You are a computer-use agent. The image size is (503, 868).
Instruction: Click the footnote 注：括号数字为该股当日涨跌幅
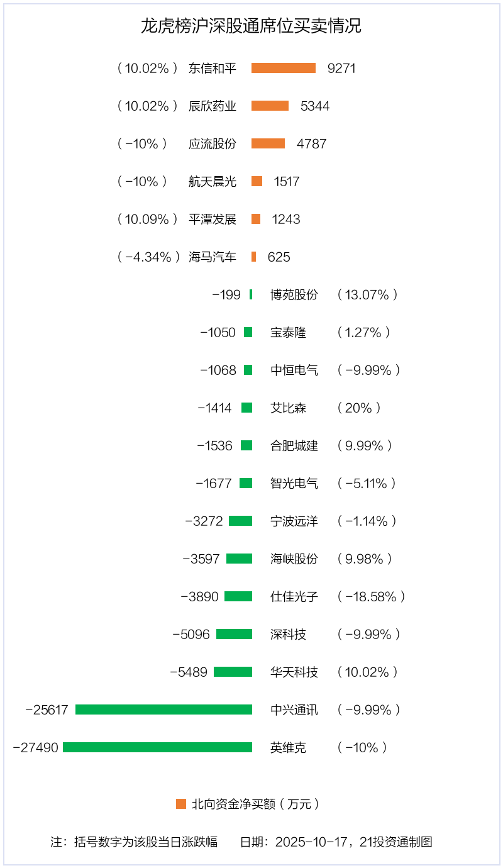pos(134,842)
